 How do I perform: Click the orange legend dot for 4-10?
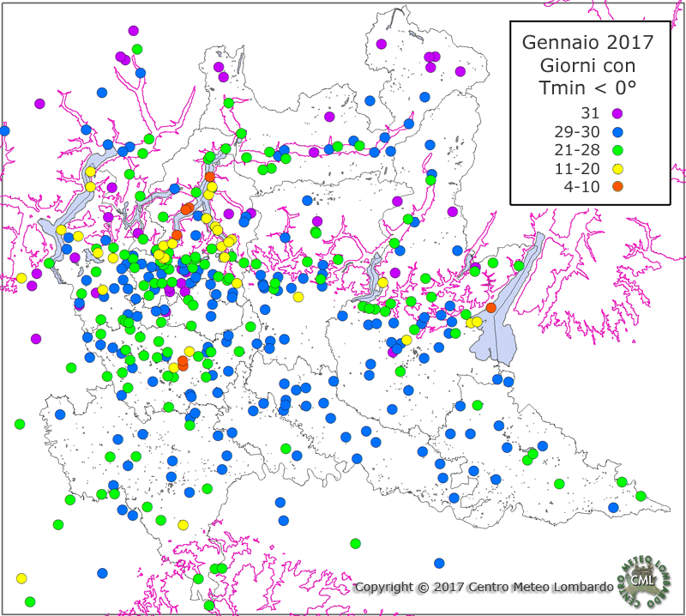pyautogui.click(x=617, y=187)
